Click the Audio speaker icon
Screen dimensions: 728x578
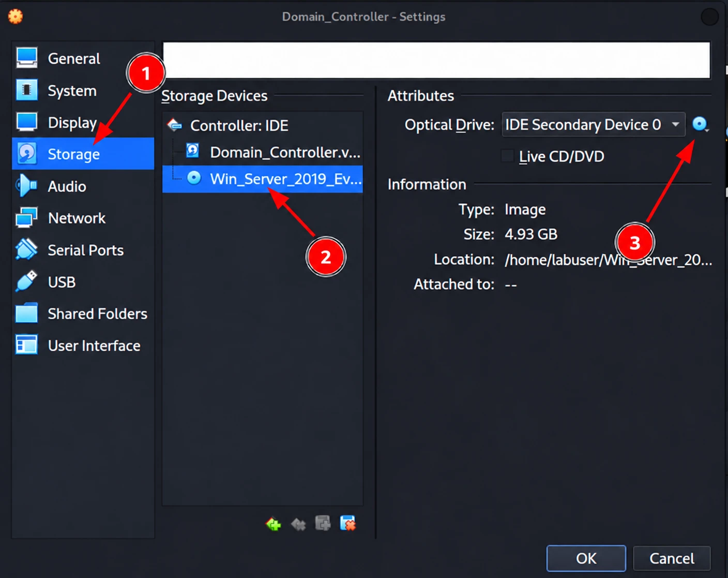click(26, 186)
